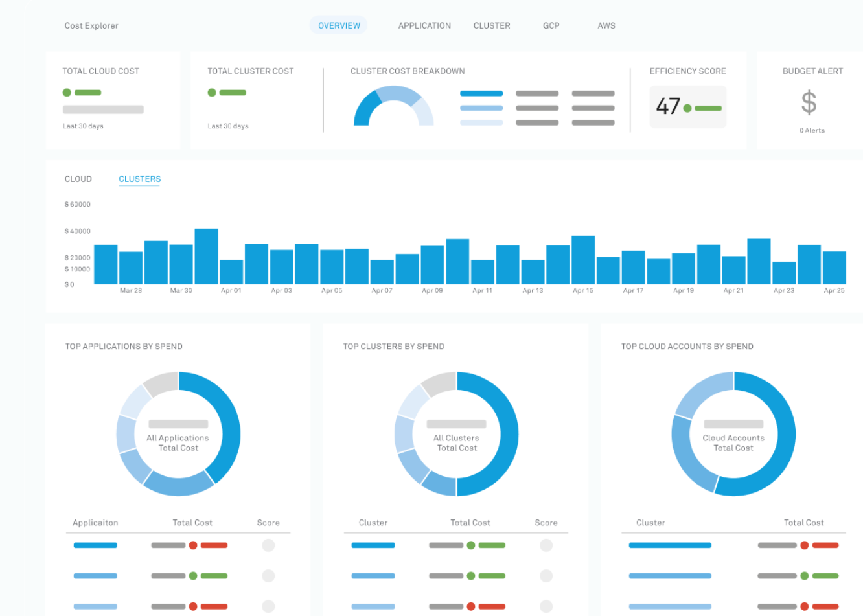Click the 0 Alerts link

pos(812,130)
